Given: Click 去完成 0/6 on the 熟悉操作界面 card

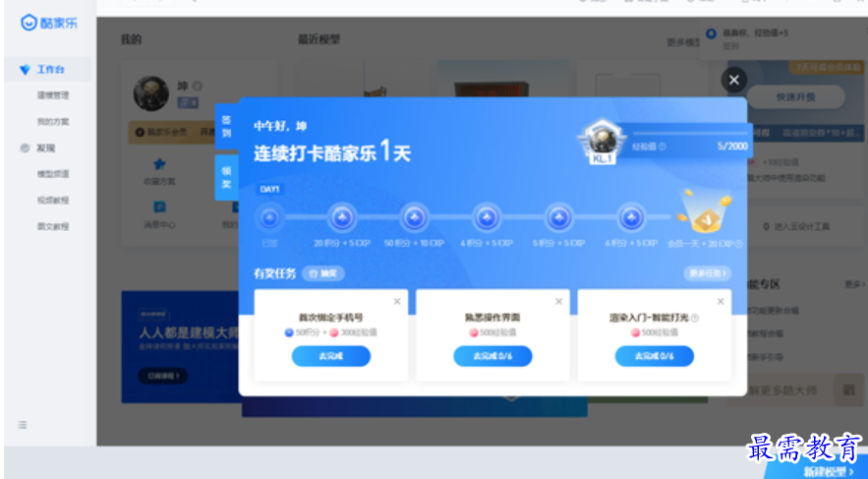Looking at the screenshot, I should [x=492, y=356].
